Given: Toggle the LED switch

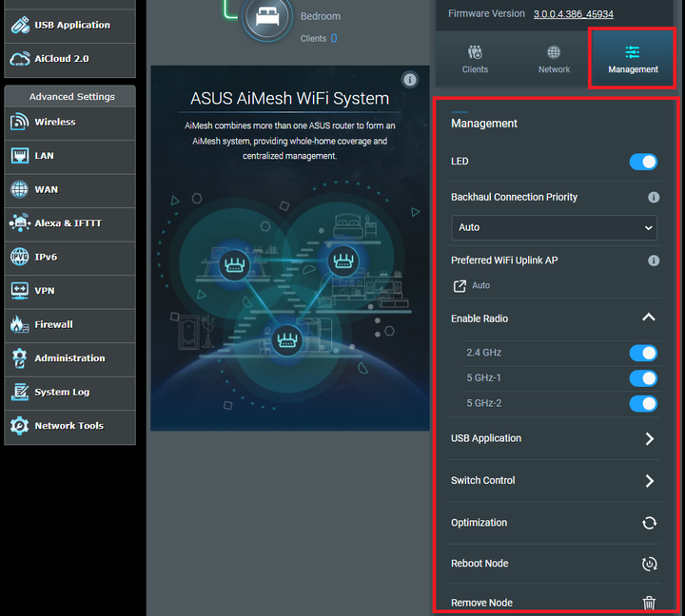Looking at the screenshot, I should pyautogui.click(x=643, y=162).
